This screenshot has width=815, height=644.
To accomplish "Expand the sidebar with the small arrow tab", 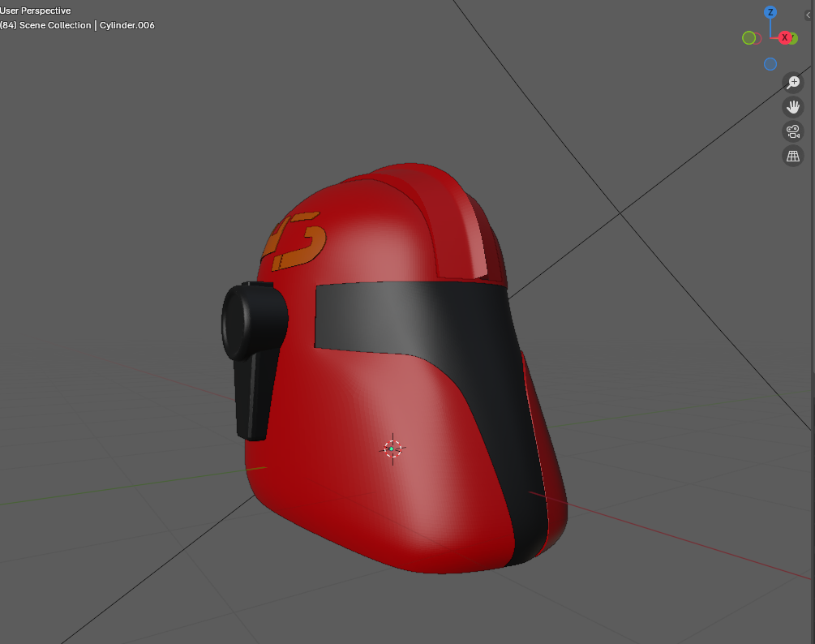I will [x=809, y=15].
